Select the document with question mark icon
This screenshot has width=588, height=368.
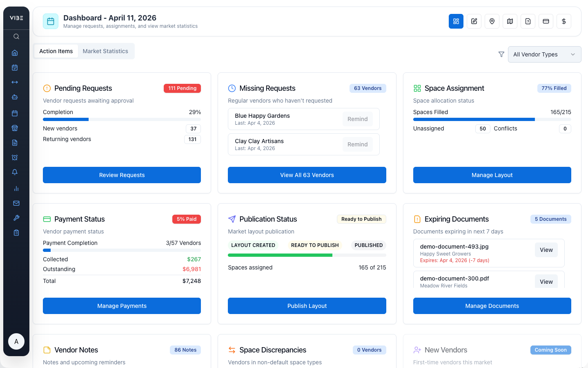pyautogui.click(x=528, y=21)
